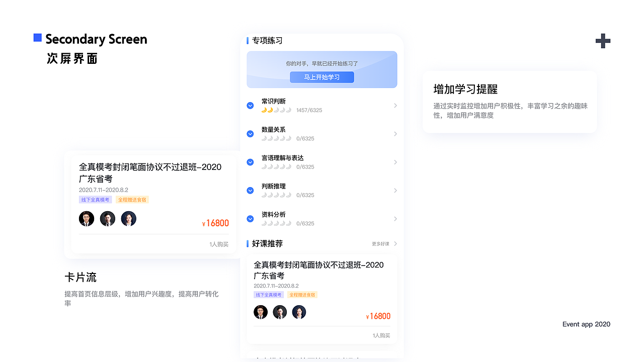Screen dimensions: 644x362
Task: Open first teacher avatar in 好课推荐 card
Action: [261, 312]
